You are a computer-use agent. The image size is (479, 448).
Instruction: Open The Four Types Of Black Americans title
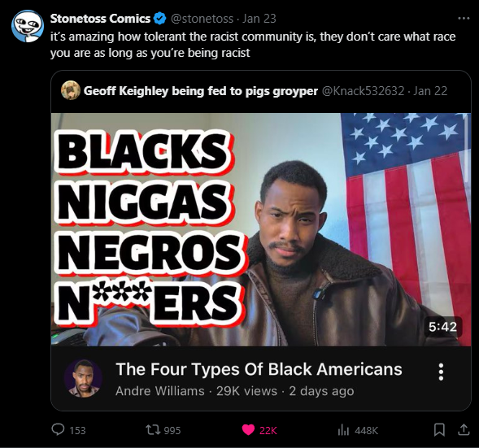259,369
